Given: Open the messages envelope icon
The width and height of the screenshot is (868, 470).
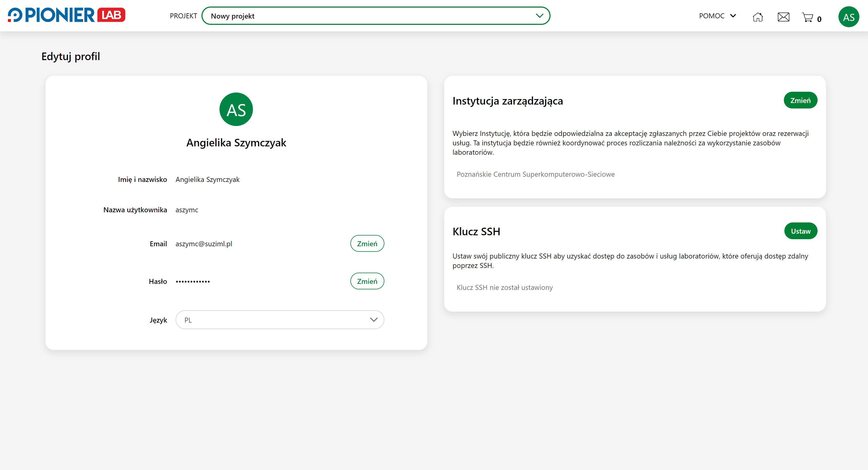Looking at the screenshot, I should pyautogui.click(x=783, y=17).
